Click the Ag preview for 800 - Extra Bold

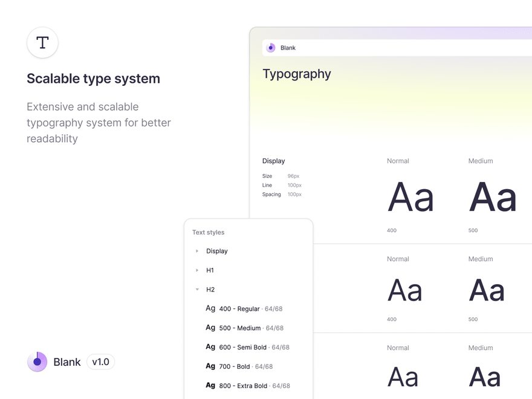pyautogui.click(x=210, y=386)
